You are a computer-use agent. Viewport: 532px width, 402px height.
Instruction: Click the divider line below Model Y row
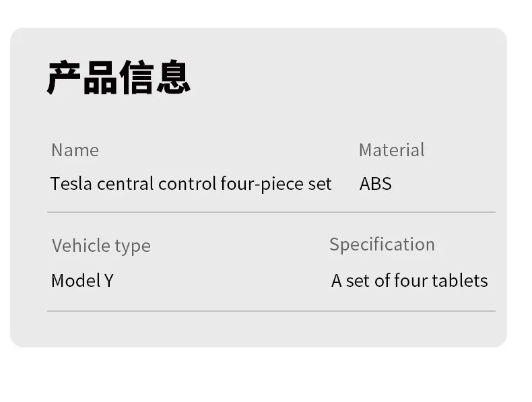(x=271, y=310)
